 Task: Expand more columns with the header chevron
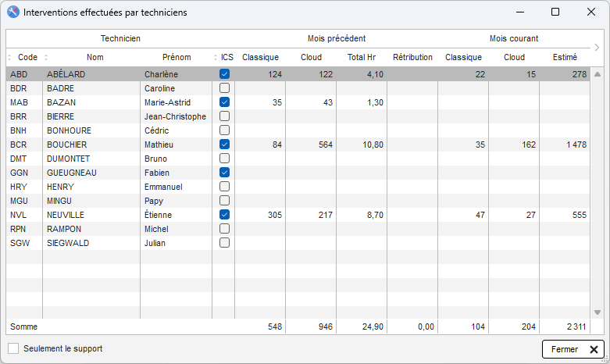(598, 48)
